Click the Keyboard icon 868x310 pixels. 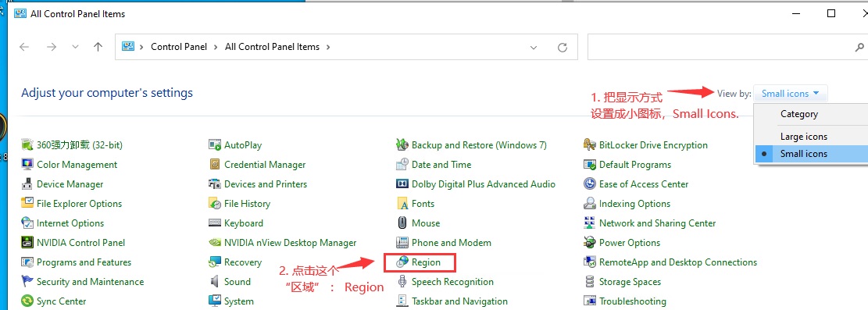215,223
